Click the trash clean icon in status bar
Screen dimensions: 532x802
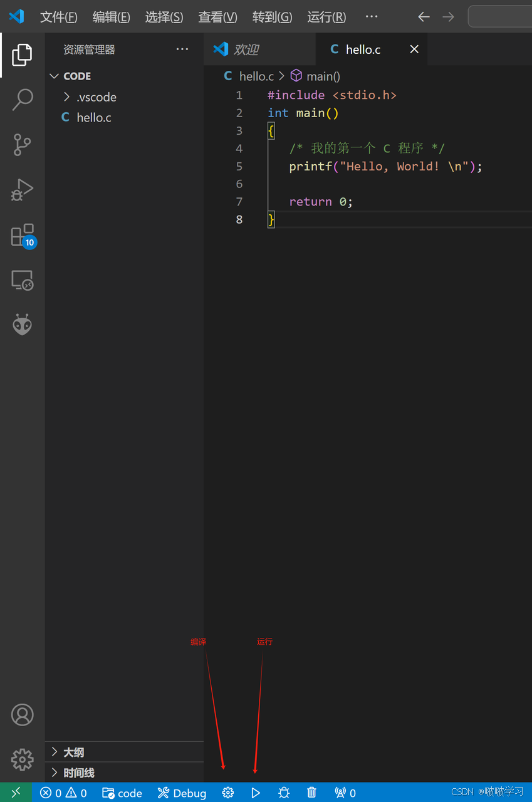coord(311,793)
